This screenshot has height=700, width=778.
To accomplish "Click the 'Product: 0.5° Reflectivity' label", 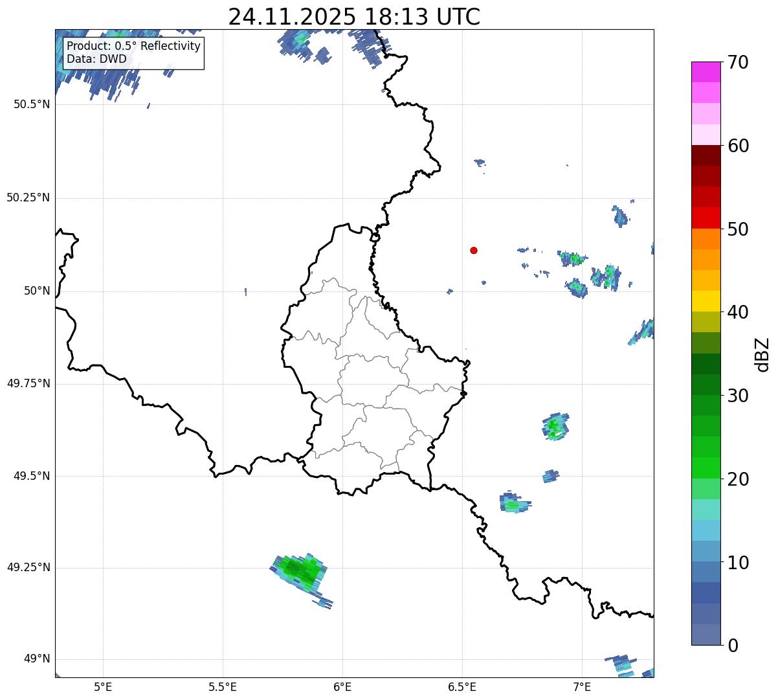I will pos(133,47).
